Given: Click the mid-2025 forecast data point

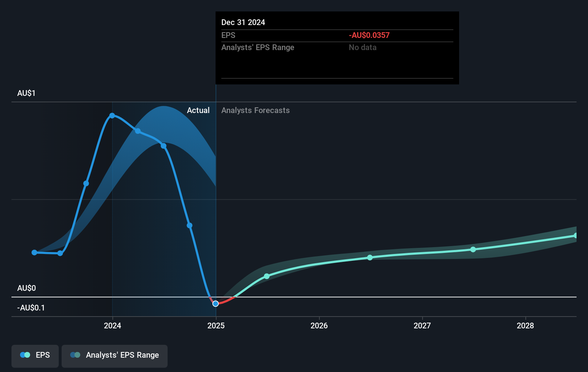Looking at the screenshot, I should pyautogui.click(x=267, y=276).
